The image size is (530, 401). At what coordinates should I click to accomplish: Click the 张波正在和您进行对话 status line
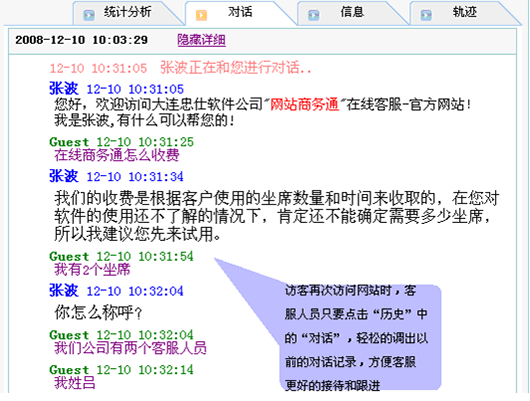[181, 68]
